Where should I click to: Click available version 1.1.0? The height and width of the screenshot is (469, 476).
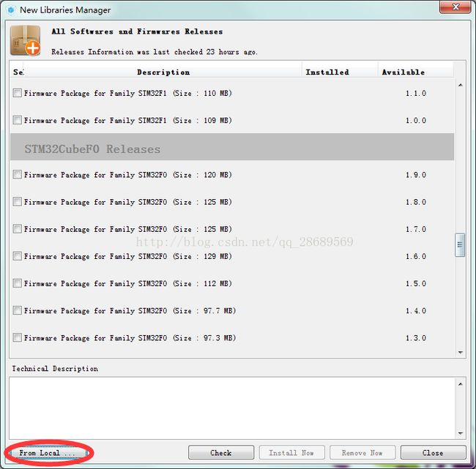416,93
